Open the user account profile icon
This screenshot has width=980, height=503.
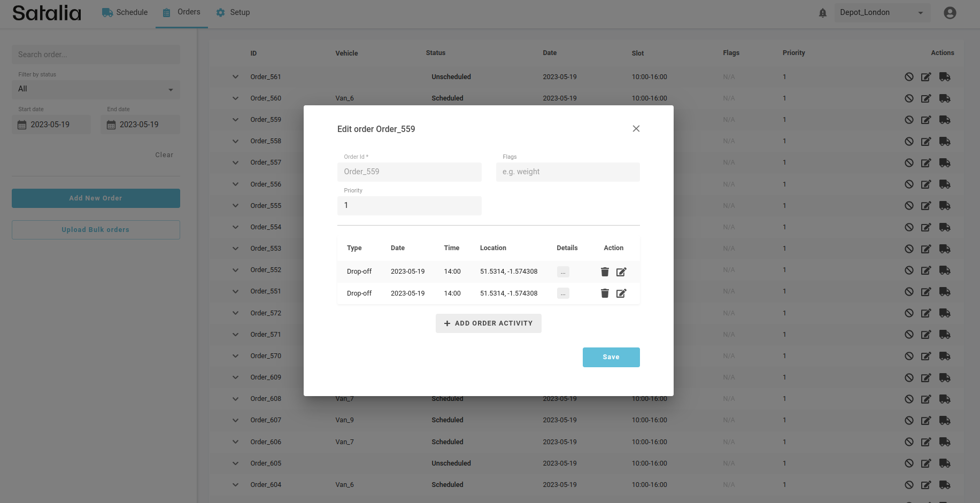(950, 13)
